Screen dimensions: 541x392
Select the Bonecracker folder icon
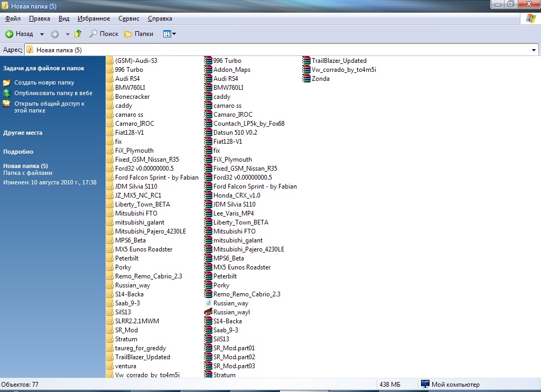point(110,97)
